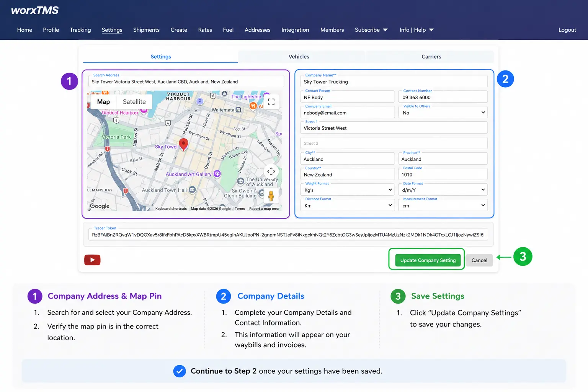Select the Street View pegman icon

tap(271, 196)
